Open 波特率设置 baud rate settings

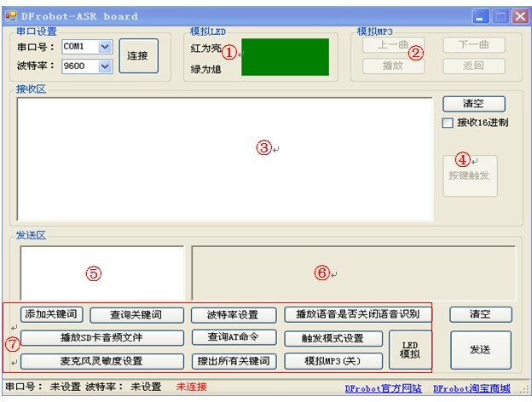click(x=234, y=315)
